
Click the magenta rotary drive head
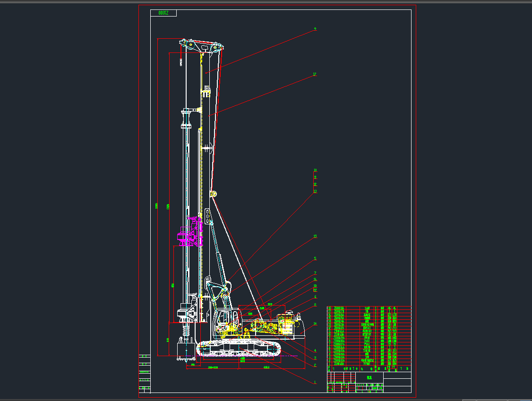pyautogui.click(x=190, y=232)
